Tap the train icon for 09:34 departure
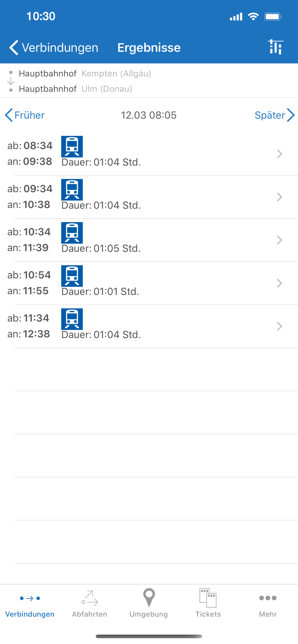The height and width of the screenshot is (644, 298). coord(72,190)
